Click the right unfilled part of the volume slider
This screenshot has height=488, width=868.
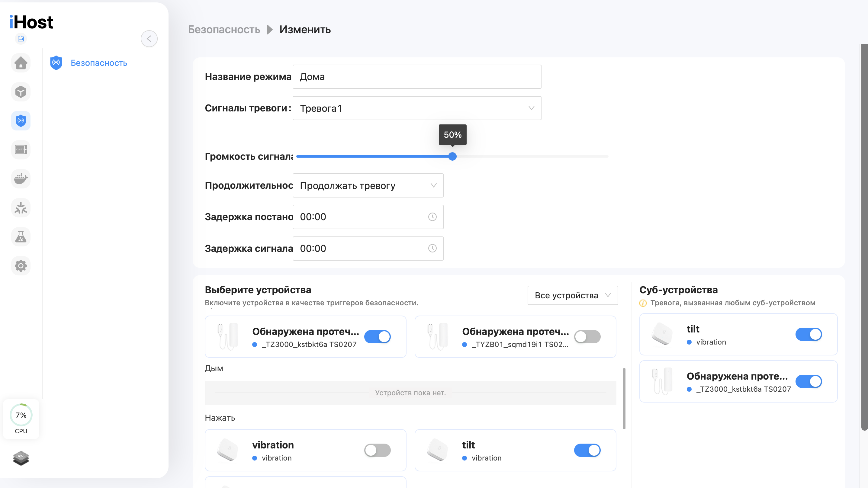coord(532,156)
